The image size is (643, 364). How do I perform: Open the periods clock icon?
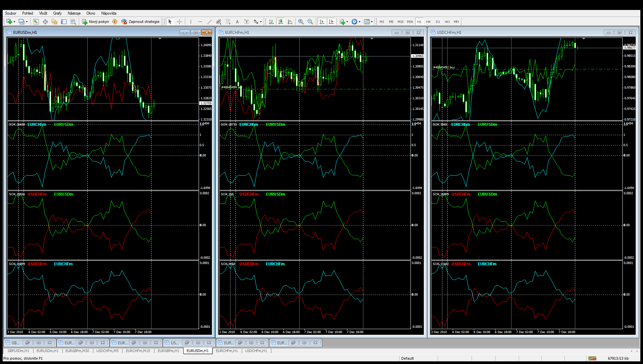(354, 22)
